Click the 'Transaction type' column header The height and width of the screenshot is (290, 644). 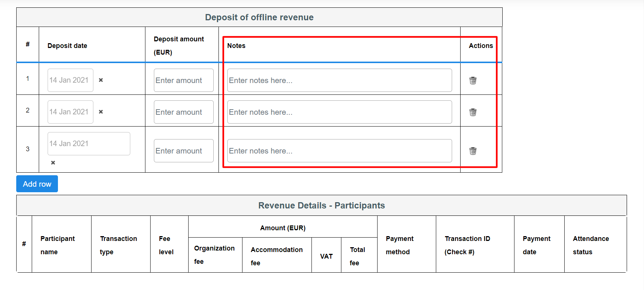[118, 245]
